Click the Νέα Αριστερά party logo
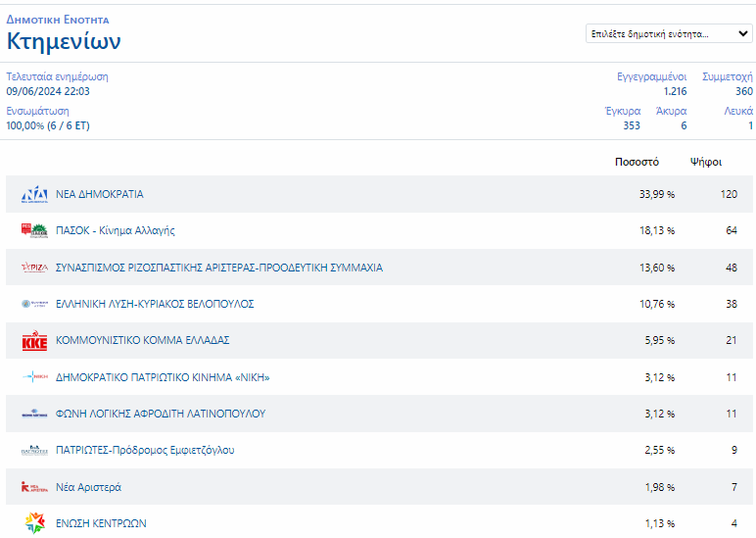 click(x=34, y=487)
